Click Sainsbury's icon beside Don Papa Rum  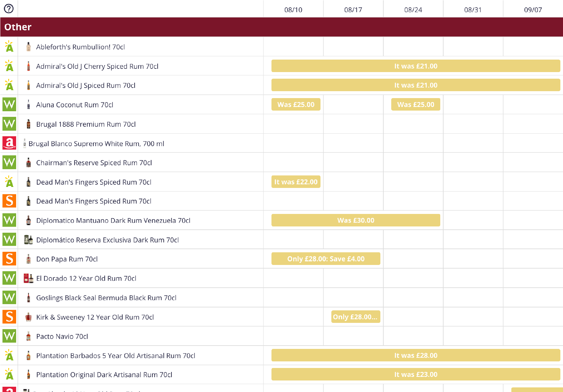[x=9, y=259]
